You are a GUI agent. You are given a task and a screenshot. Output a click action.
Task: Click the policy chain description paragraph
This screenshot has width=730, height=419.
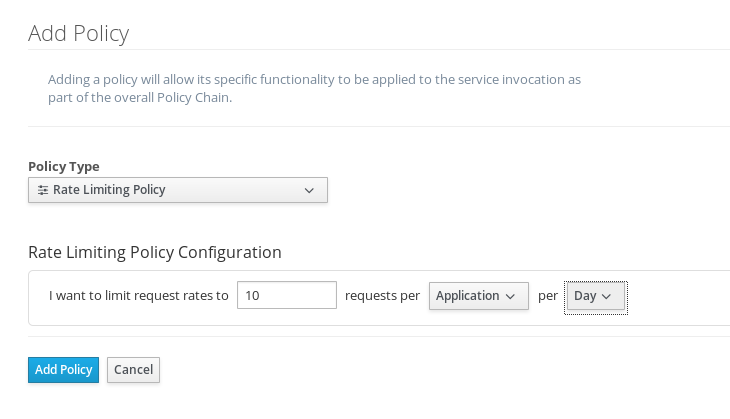click(314, 88)
